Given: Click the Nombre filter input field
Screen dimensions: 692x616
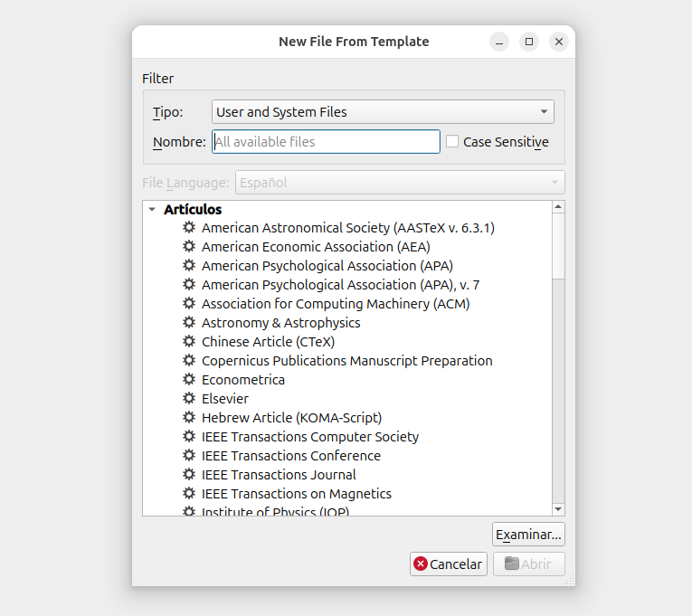Looking at the screenshot, I should pyautogui.click(x=326, y=142).
